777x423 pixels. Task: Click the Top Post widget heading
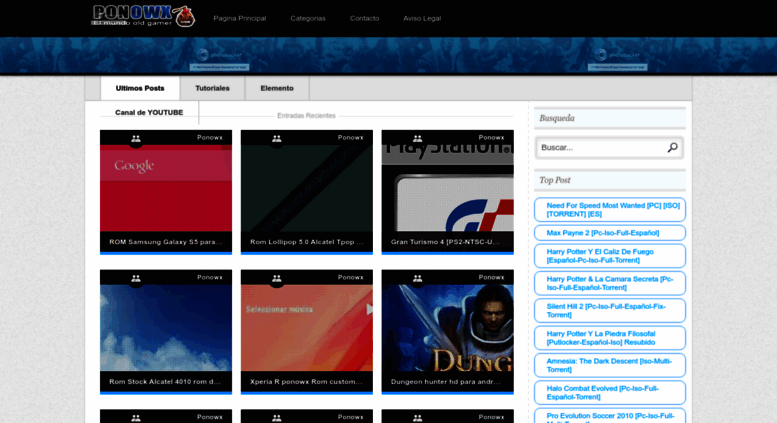555,180
